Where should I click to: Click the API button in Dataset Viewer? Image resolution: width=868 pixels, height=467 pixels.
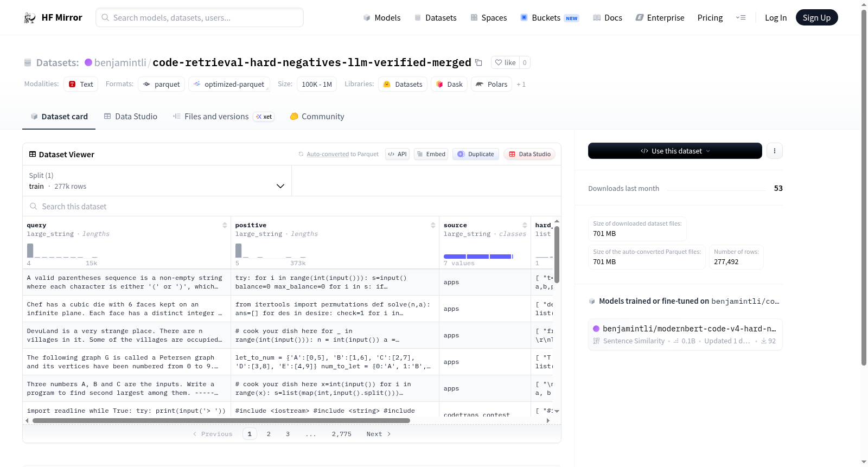point(397,154)
